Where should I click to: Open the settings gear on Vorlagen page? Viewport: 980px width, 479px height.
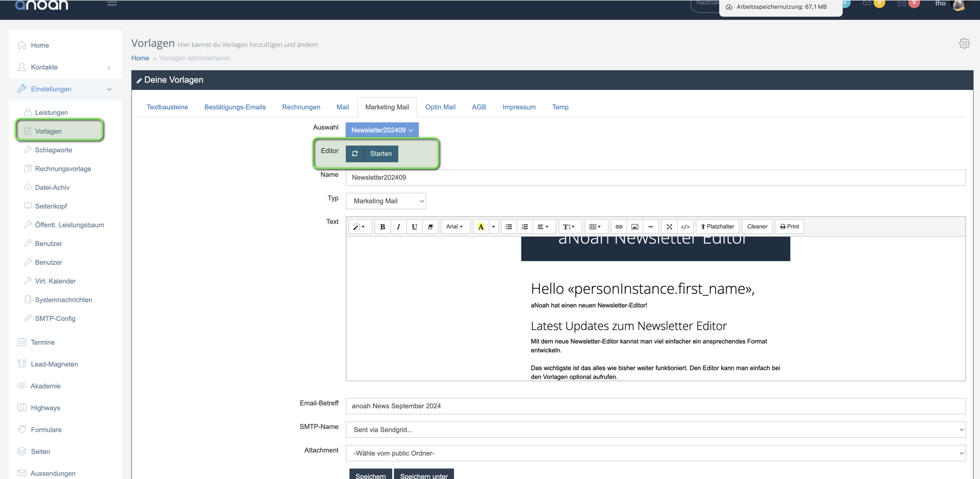964,44
